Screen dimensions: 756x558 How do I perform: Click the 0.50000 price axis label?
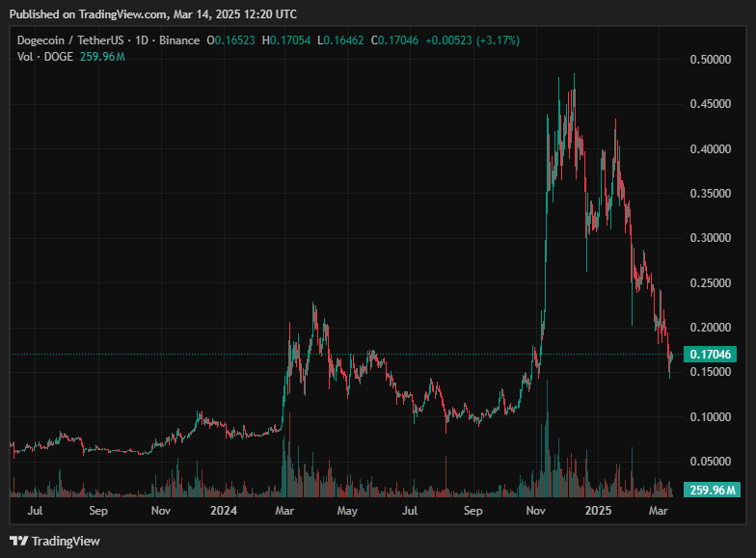710,60
